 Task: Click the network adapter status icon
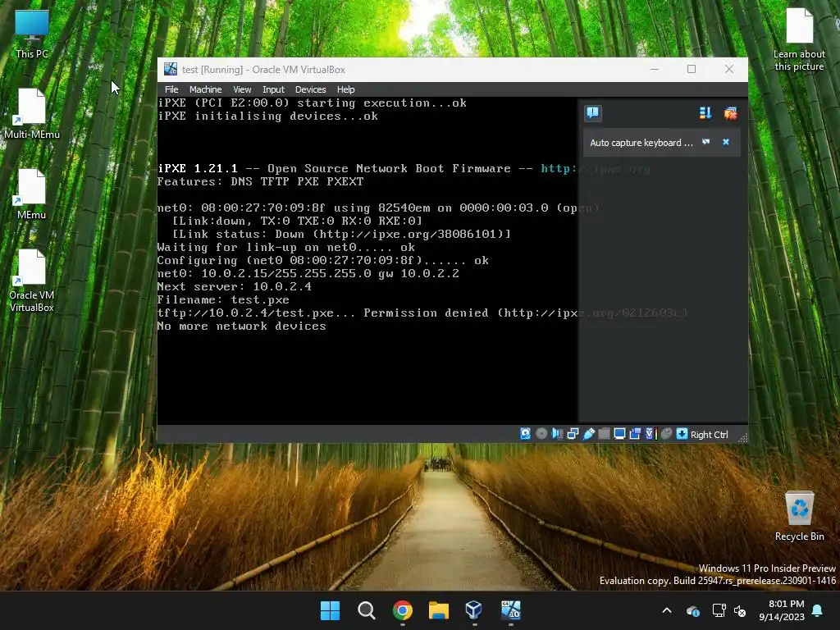[x=573, y=434]
